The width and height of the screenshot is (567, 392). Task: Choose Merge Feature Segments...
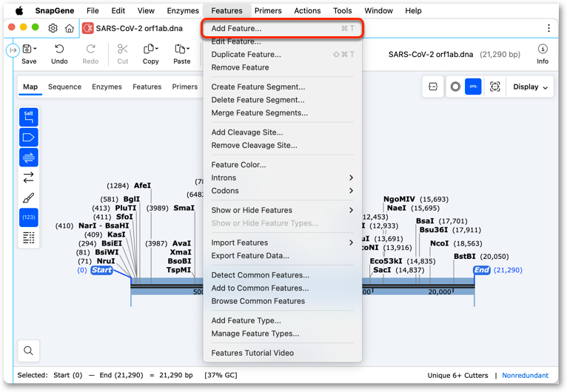click(x=283, y=113)
